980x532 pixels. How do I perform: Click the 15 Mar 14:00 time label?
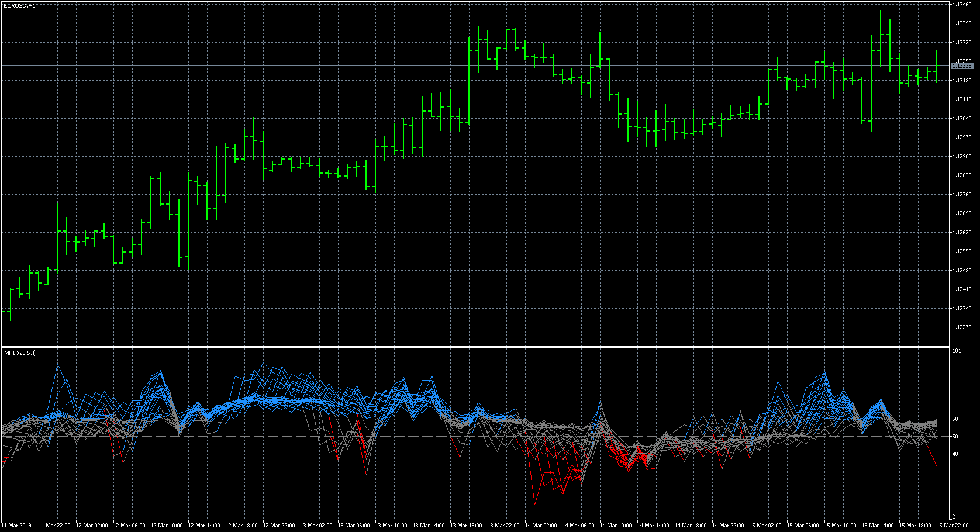[878, 526]
